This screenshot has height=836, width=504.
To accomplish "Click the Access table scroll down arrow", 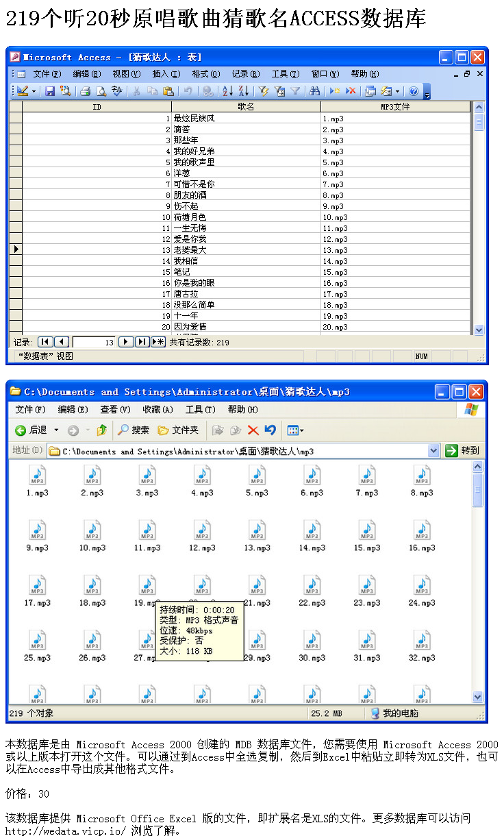I will coord(479,330).
